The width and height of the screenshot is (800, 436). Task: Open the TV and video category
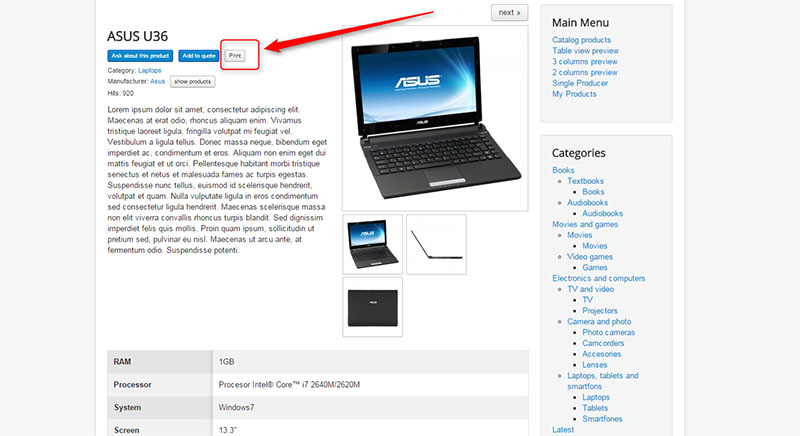590,289
